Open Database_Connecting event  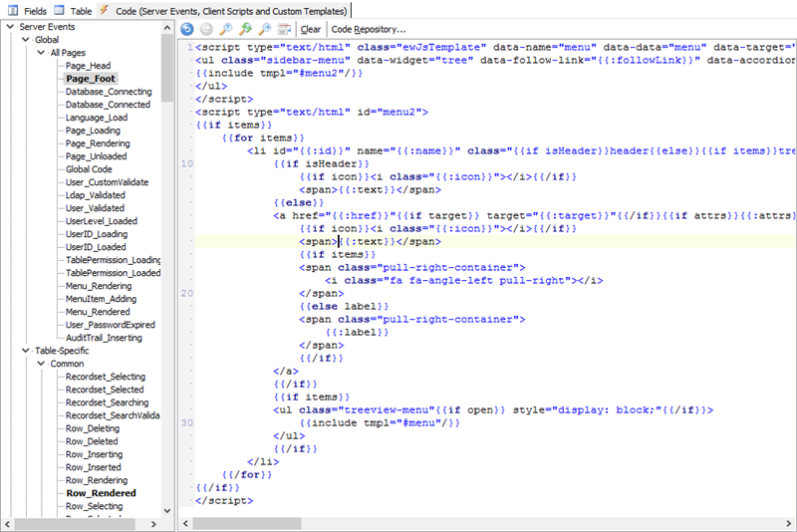point(109,92)
